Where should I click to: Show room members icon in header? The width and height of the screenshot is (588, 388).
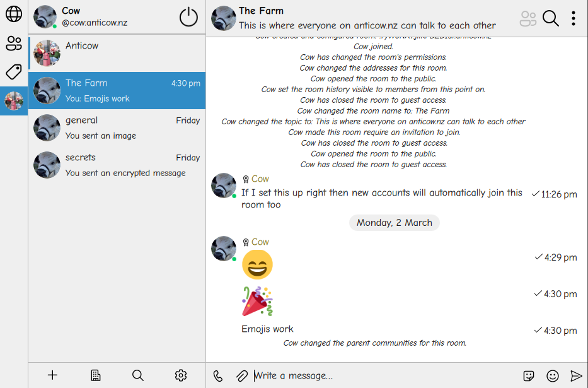click(x=528, y=18)
